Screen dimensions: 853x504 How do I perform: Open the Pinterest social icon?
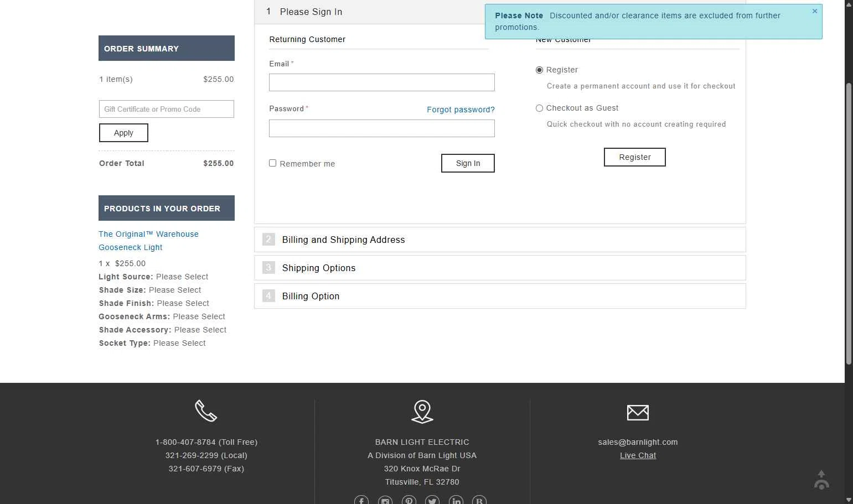click(409, 500)
